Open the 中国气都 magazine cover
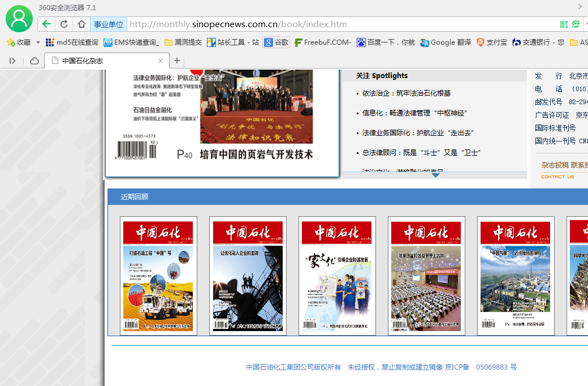The width and height of the screenshot is (588, 386). tap(515, 276)
